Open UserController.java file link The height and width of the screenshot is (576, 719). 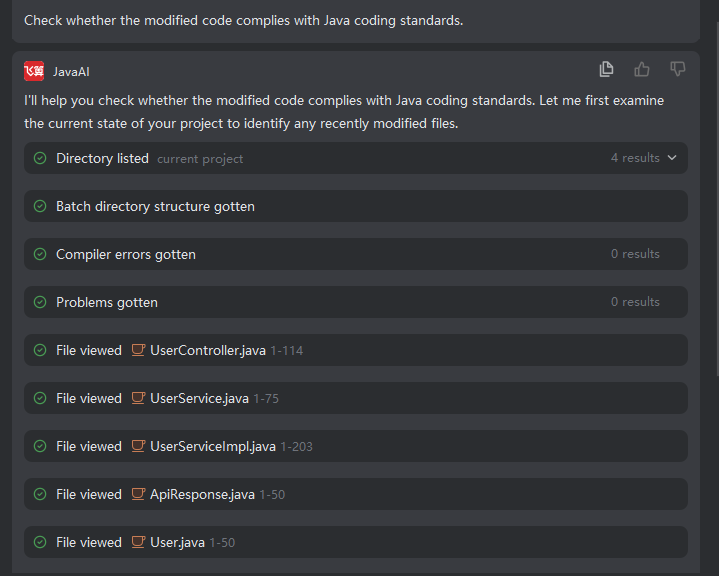(208, 350)
